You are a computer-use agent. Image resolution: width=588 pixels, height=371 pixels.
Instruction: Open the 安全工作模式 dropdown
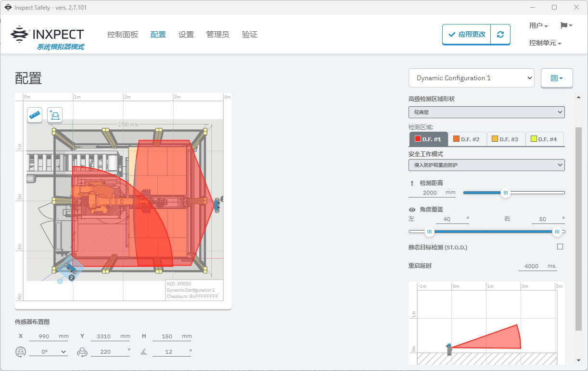[486, 165]
